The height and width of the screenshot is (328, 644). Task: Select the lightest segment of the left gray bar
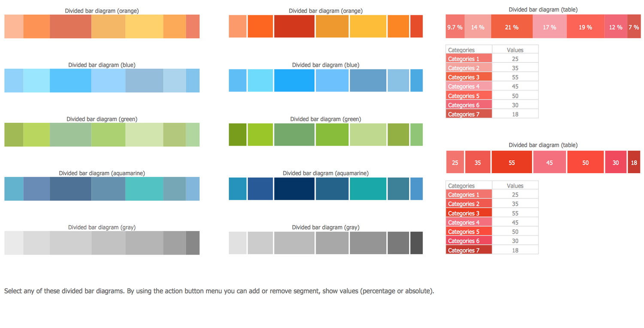(x=14, y=243)
